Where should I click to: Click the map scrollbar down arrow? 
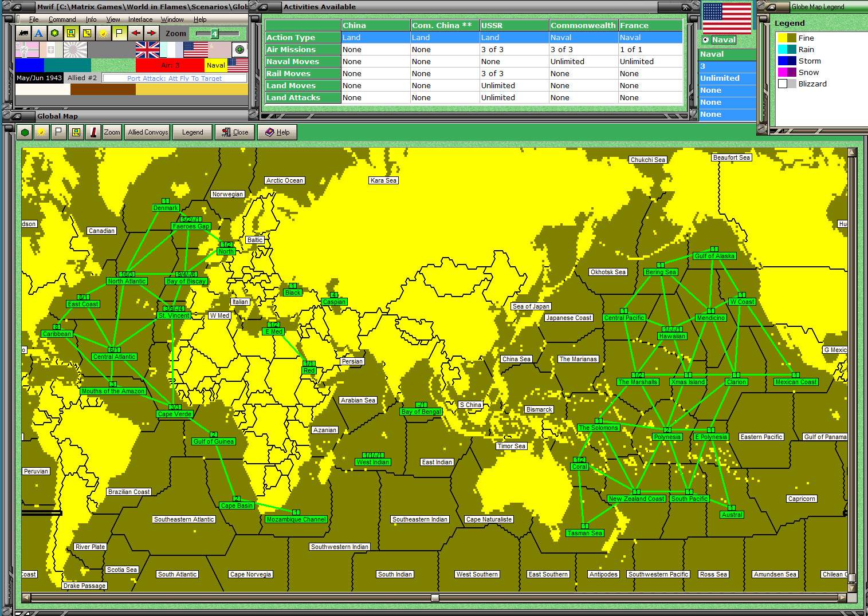click(x=852, y=588)
